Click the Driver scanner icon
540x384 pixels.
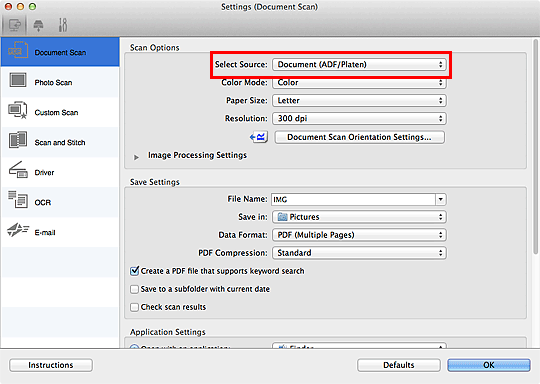click(18, 170)
